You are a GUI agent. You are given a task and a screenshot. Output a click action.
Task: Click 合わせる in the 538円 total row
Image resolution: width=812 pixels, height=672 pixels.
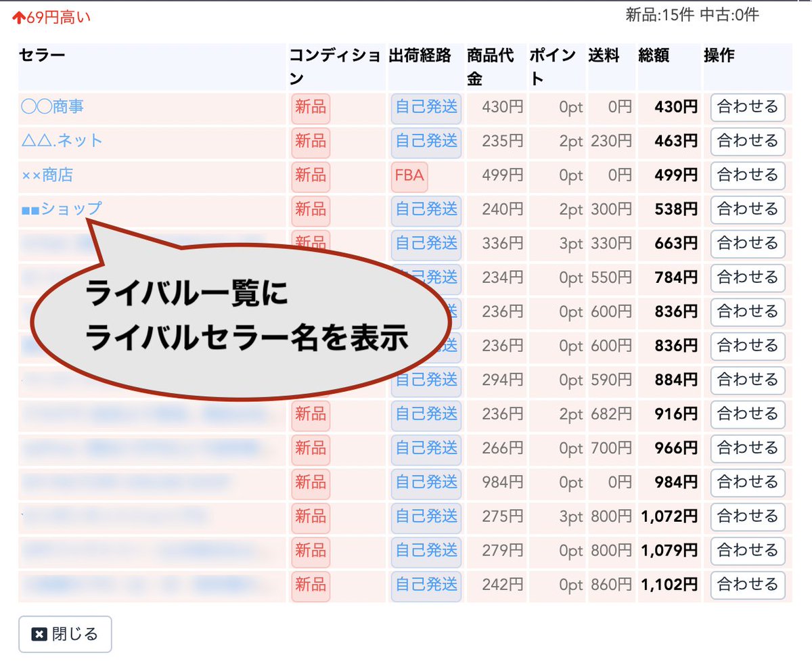[x=748, y=209]
